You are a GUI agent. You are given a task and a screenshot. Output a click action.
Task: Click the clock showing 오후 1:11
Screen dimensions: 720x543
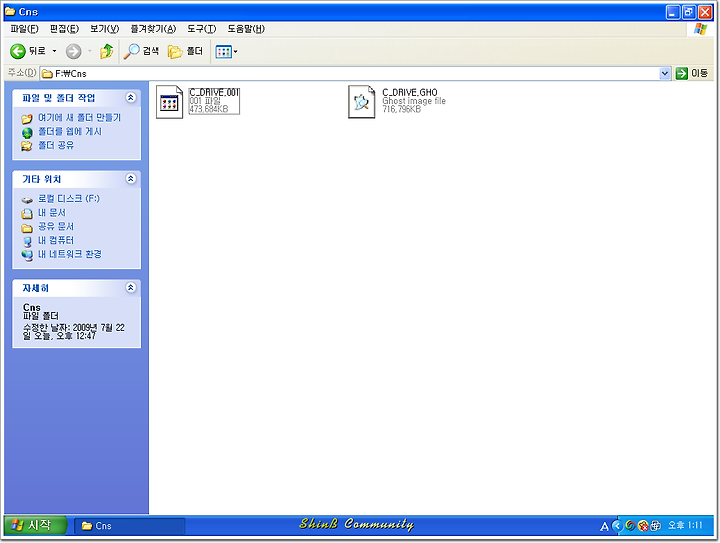click(685, 526)
